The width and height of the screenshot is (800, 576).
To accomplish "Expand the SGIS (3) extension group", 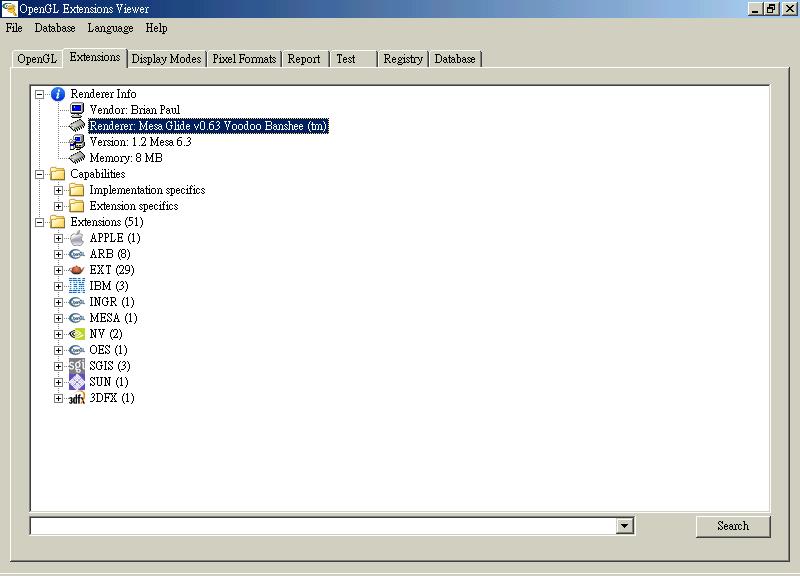I will [x=59, y=366].
